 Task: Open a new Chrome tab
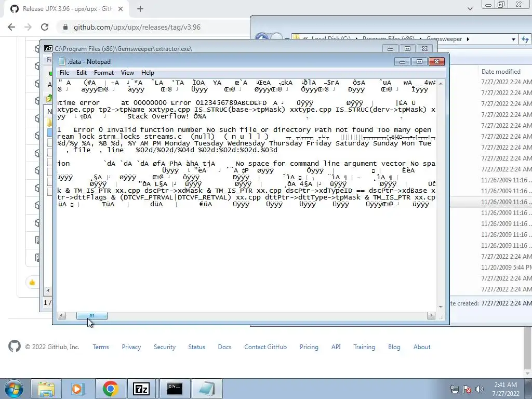click(x=140, y=9)
